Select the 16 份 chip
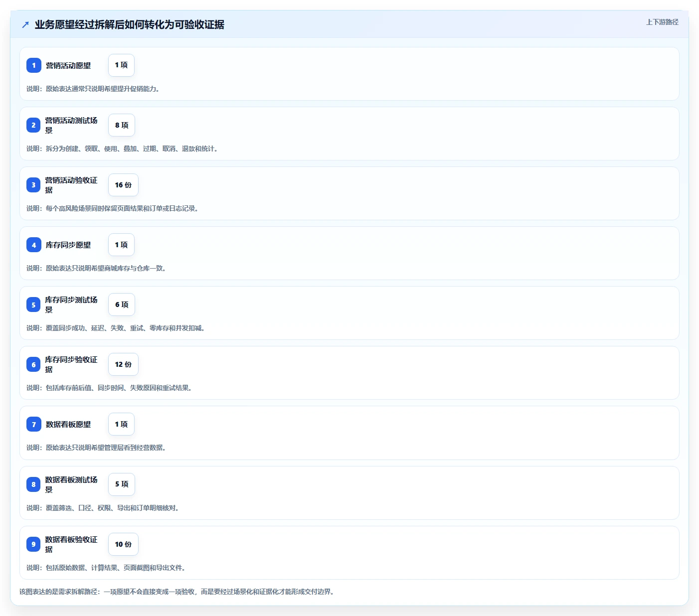This screenshot has width=699, height=616. (x=123, y=185)
